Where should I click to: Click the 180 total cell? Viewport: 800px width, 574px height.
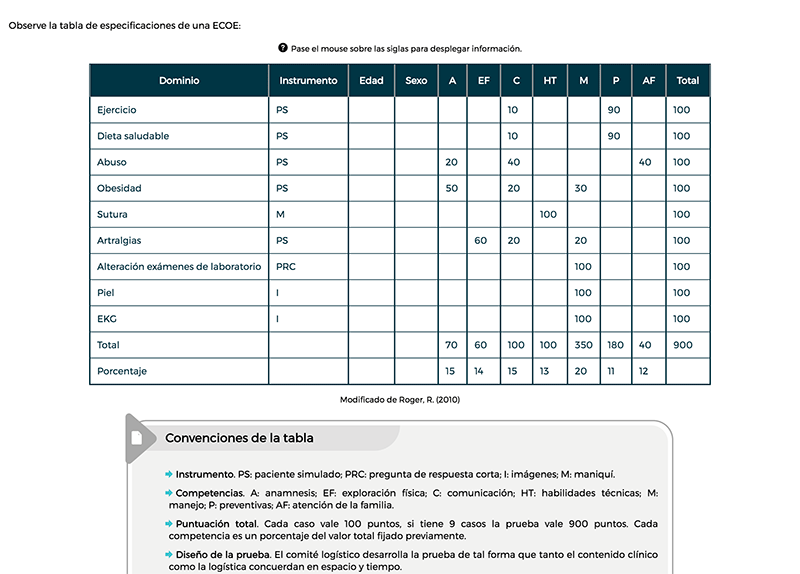(615, 345)
